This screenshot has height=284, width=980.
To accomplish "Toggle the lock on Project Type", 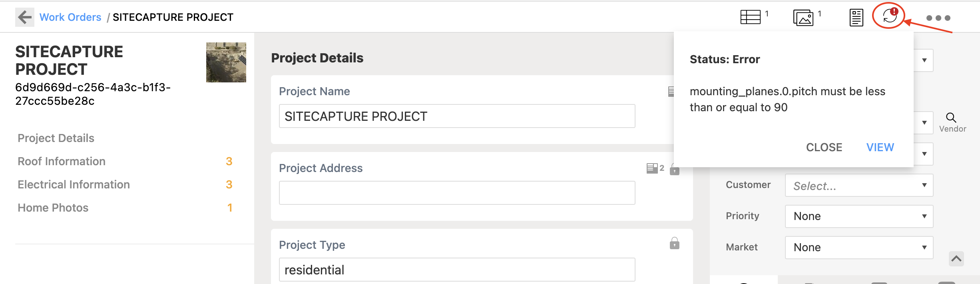I will (x=675, y=243).
